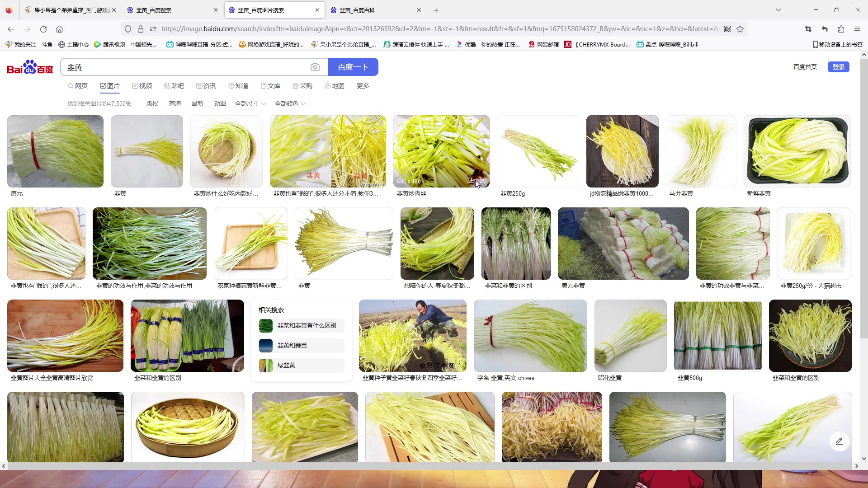The width and height of the screenshot is (868, 488).
Task: Click the QR code icon in address bar
Action: click(x=727, y=29)
